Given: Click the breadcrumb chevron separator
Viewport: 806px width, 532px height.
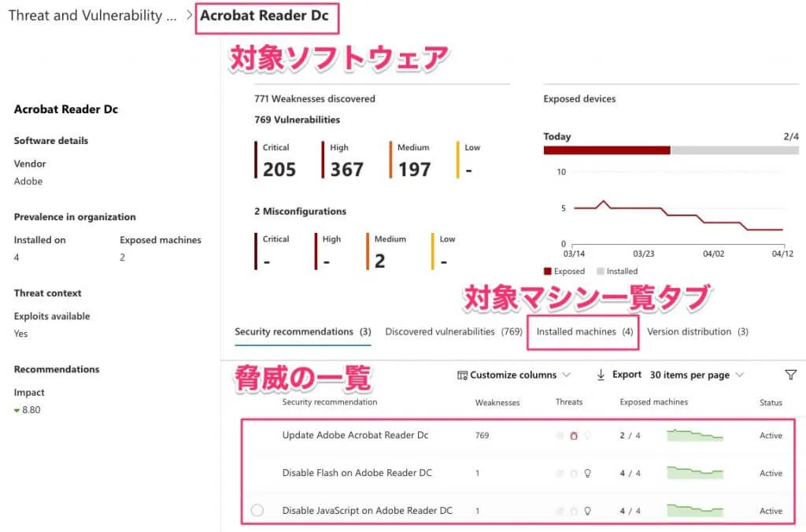Looking at the screenshot, I should (189, 15).
